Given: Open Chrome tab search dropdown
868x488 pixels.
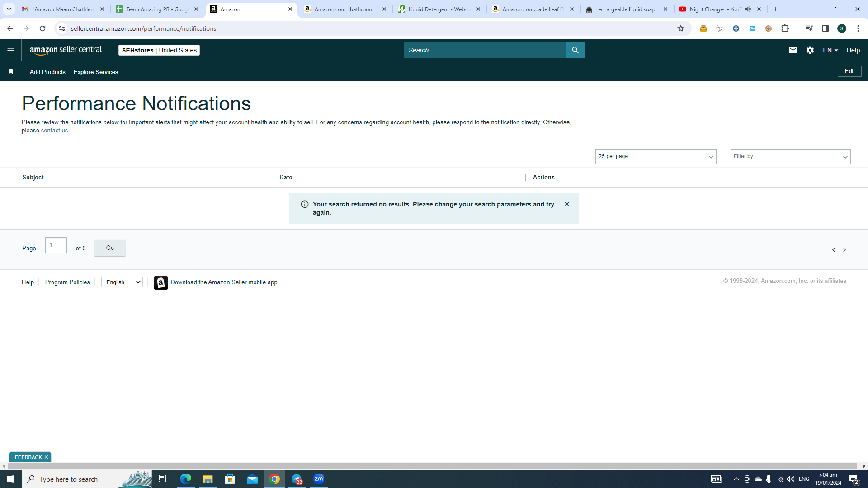Looking at the screenshot, I should click(x=9, y=9).
